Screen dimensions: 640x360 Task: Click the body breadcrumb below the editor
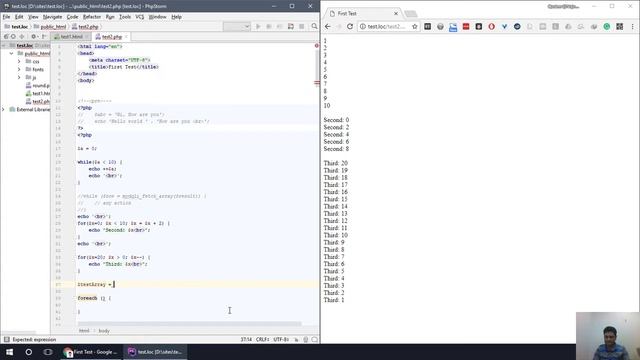[104, 331]
